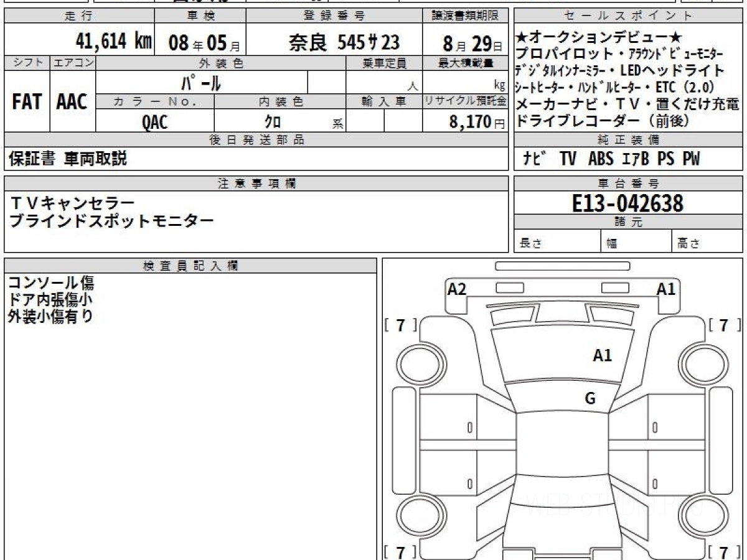
Task: Select ABS in the equipment row
Action: pyautogui.click(x=601, y=159)
